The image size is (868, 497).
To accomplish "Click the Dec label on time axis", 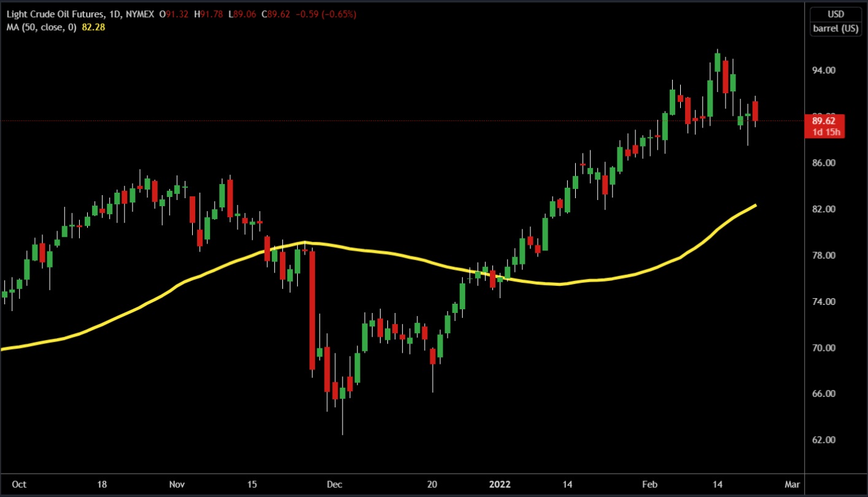I will (335, 484).
